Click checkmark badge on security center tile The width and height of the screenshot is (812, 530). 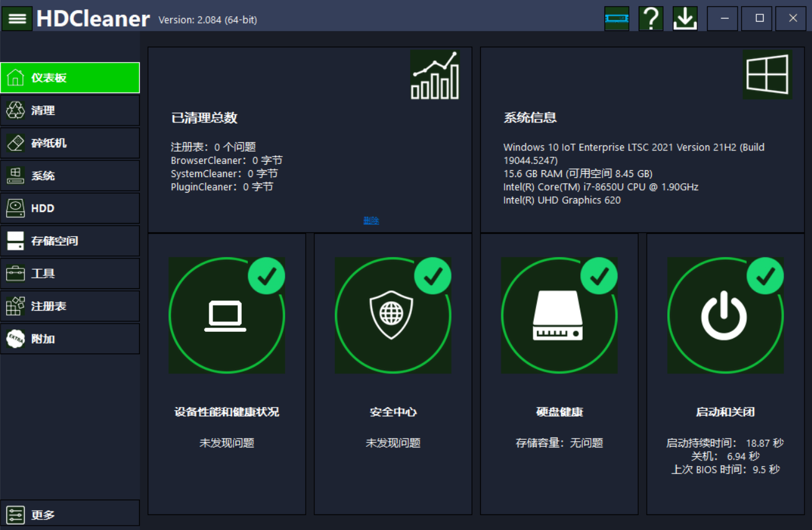[x=433, y=276]
